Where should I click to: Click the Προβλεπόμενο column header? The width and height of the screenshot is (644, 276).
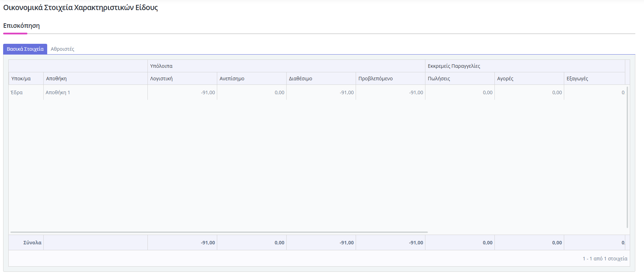390,79
